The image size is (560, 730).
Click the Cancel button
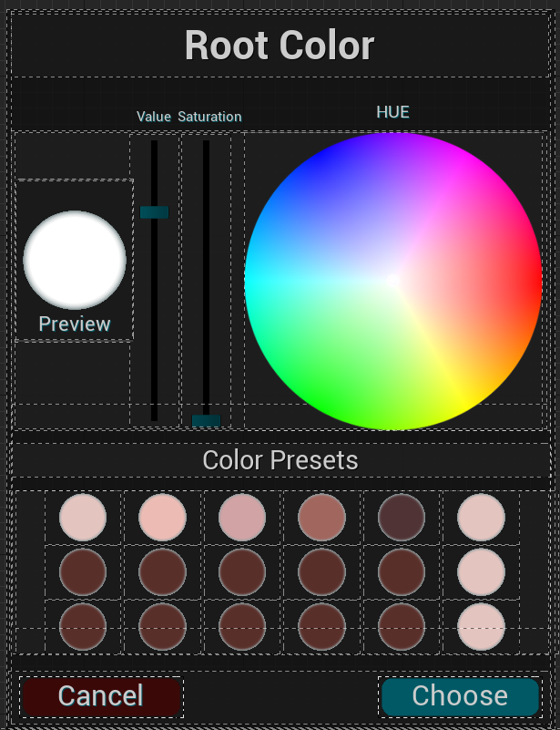click(101, 696)
